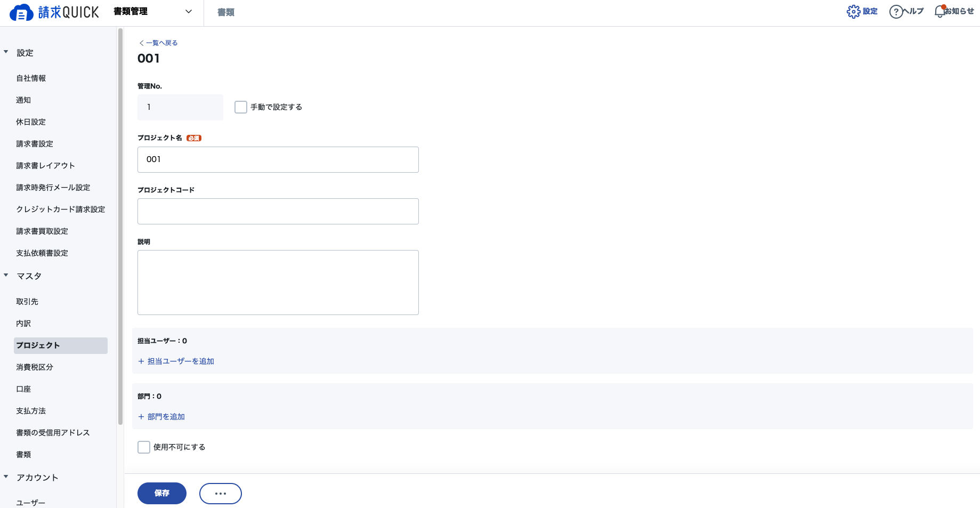This screenshot has height=508, width=980.
Task: Open notifications via the bell icon
Action: [940, 11]
